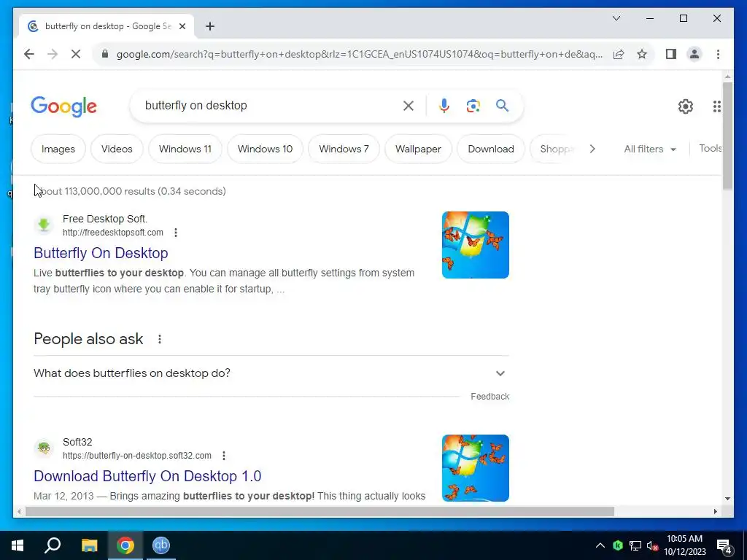
Task: Click the scroll right arrow
Action: click(715, 511)
